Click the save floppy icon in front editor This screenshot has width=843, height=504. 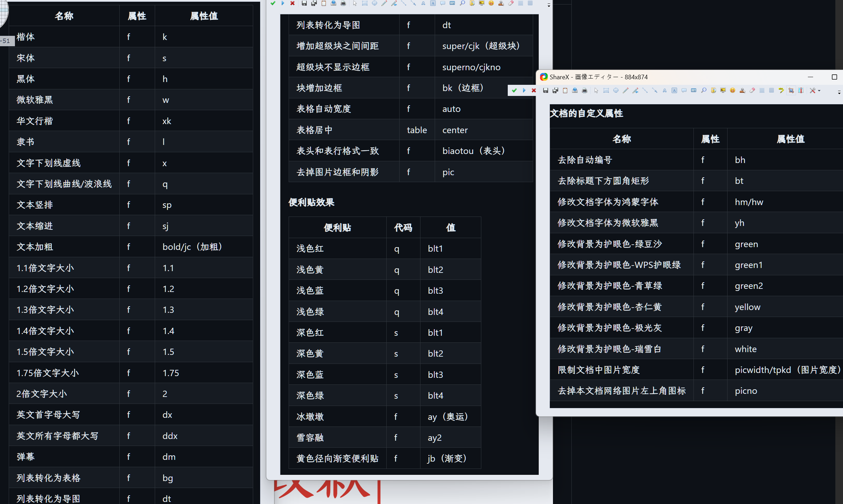coord(546,91)
